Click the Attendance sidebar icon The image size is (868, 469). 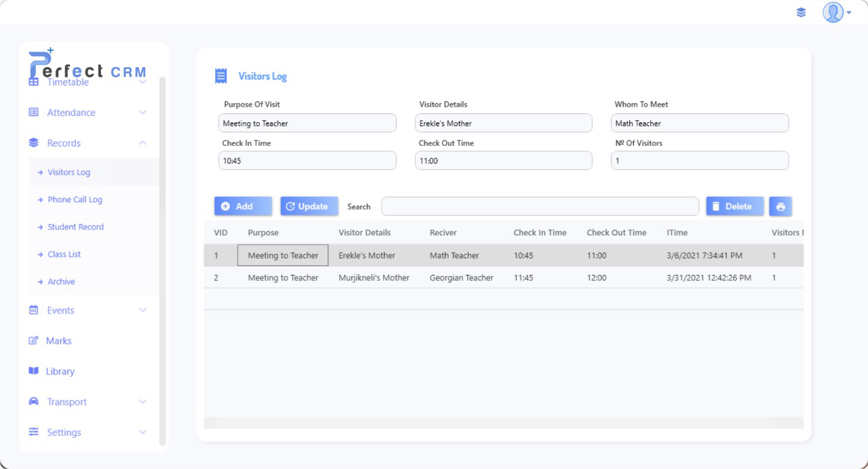[33, 112]
